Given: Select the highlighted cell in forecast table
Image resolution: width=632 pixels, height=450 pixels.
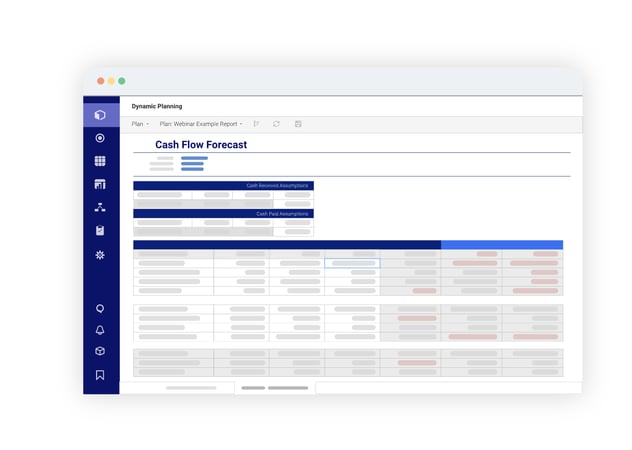Looking at the screenshot, I should (352, 264).
